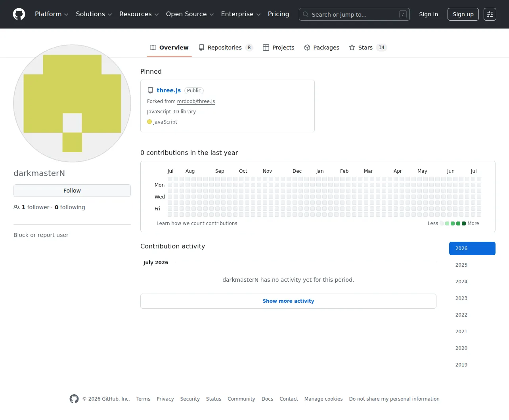This screenshot has width=509, height=420.
Task: Click Show more activity button
Action: click(288, 301)
